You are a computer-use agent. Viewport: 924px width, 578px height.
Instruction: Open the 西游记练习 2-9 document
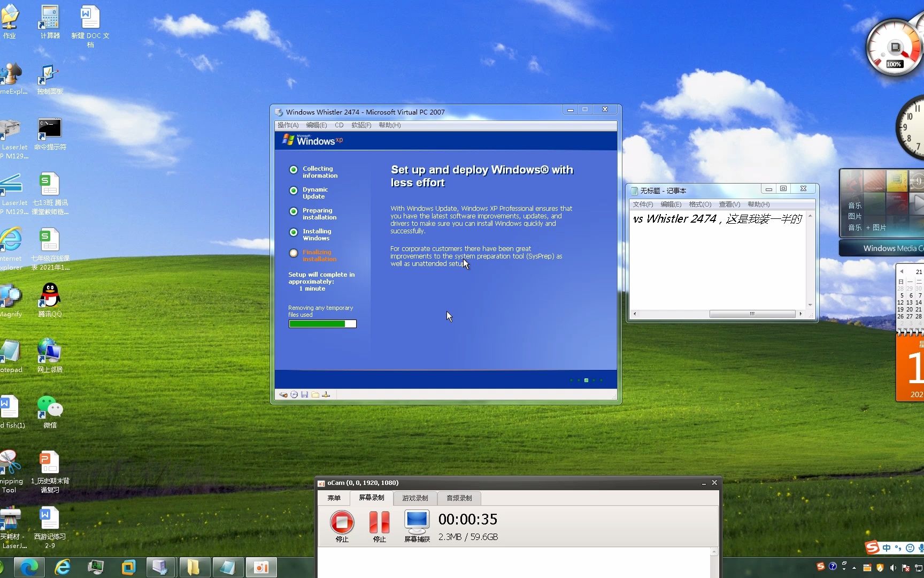pyautogui.click(x=50, y=528)
